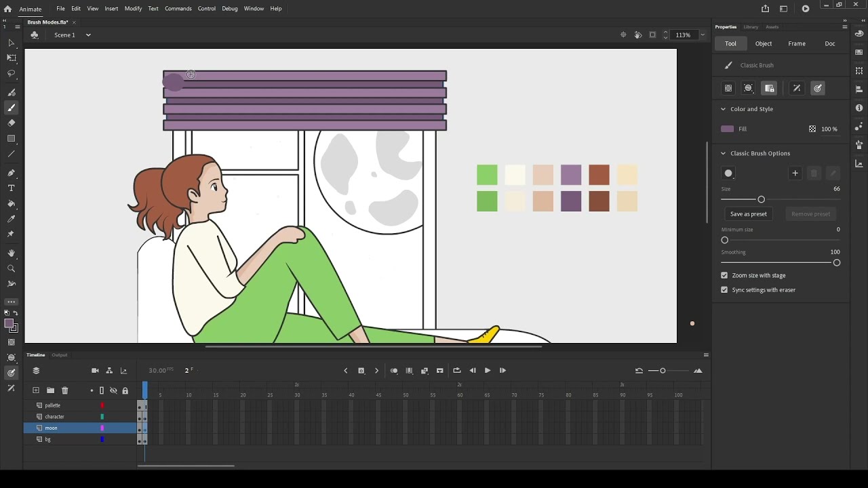Create a new layer folder
The image size is (868, 488).
coord(50,390)
